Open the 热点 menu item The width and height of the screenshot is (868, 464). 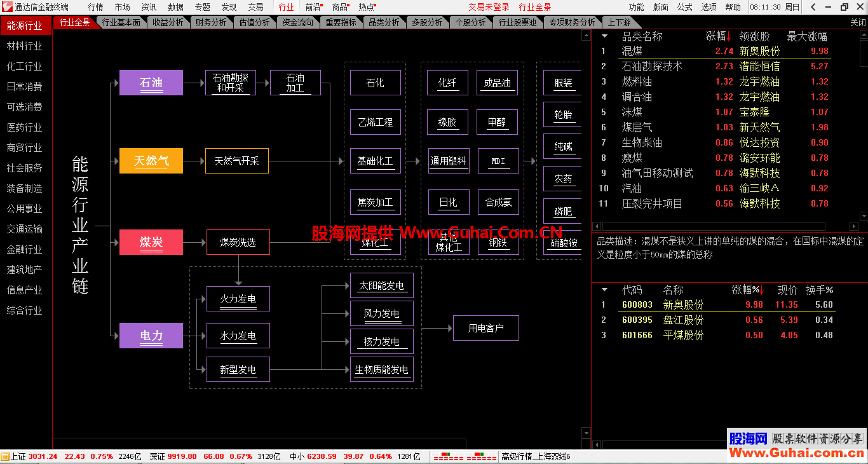pyautogui.click(x=367, y=7)
